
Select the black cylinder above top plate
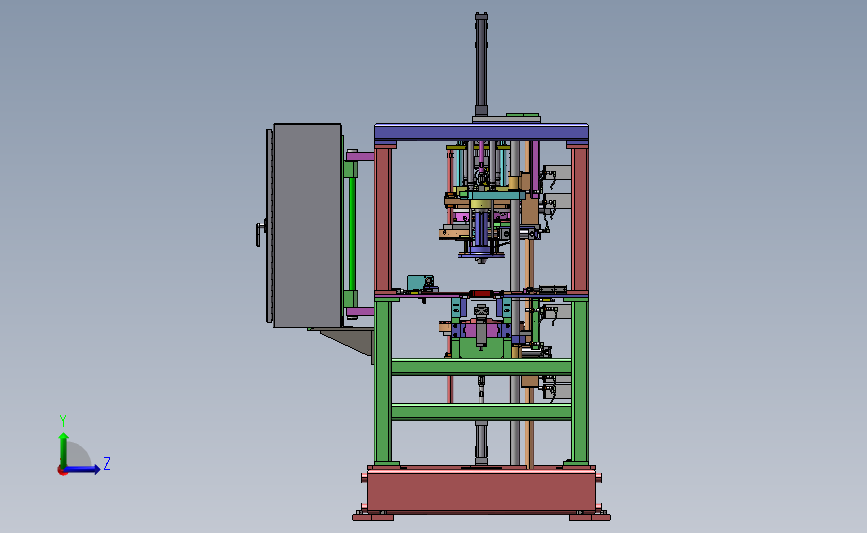click(481, 64)
